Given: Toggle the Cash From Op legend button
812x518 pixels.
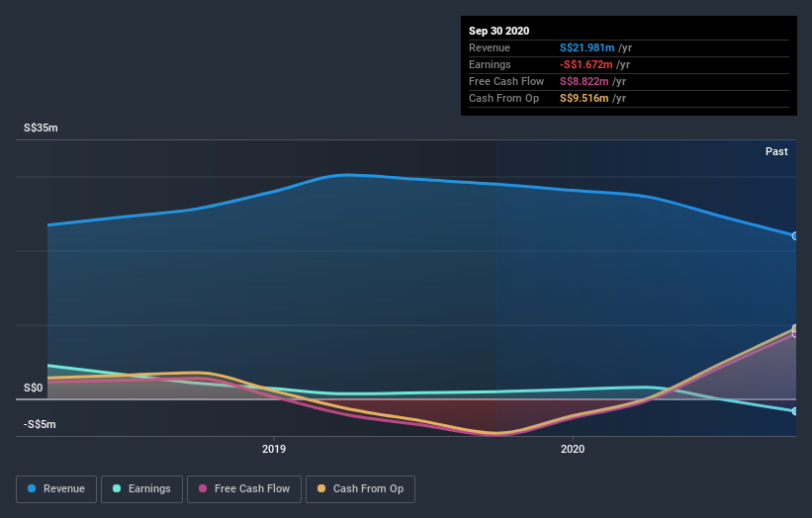Looking at the screenshot, I should click(360, 489).
